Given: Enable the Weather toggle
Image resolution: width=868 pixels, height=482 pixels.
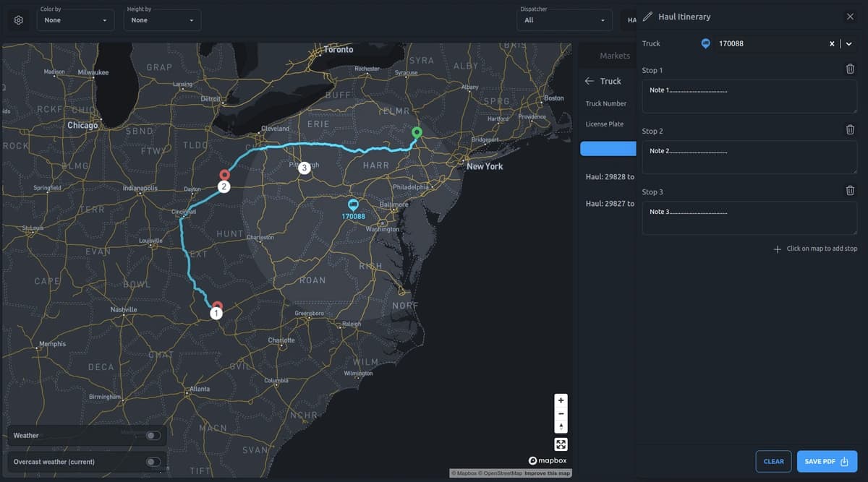Looking at the screenshot, I should pyautogui.click(x=153, y=436).
